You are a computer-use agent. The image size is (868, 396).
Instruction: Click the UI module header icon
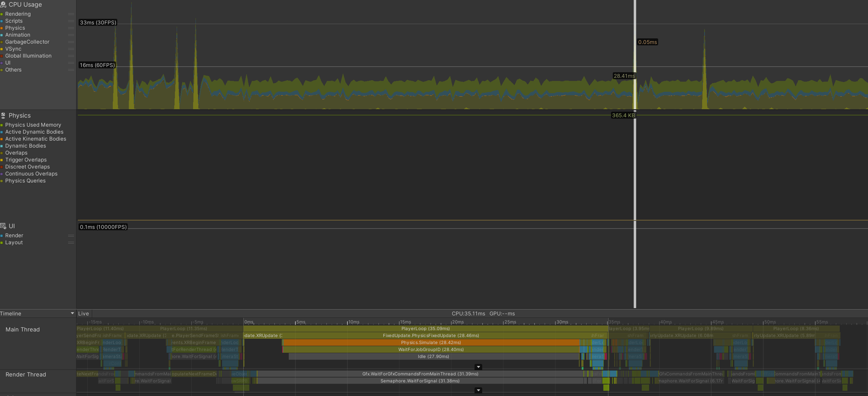pos(3,226)
